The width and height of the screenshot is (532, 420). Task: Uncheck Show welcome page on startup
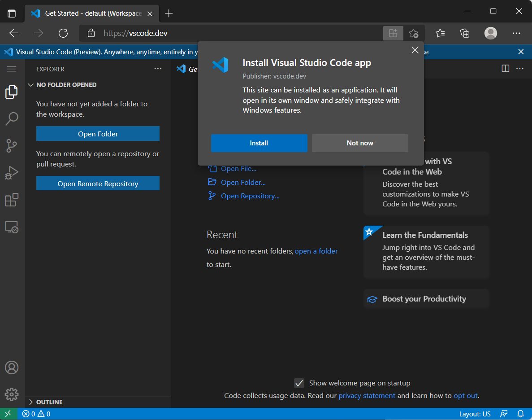coord(299,383)
